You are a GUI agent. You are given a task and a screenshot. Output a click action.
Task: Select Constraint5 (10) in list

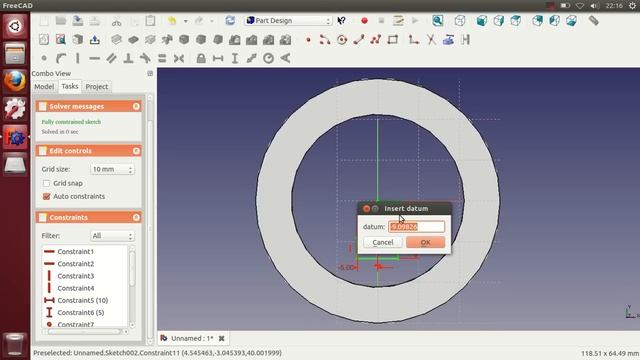(83, 300)
